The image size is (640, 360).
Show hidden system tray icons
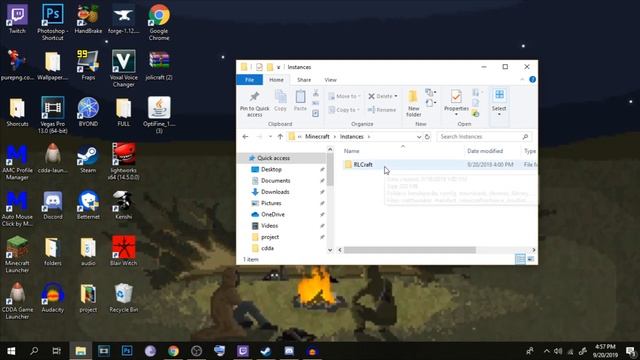point(547,351)
